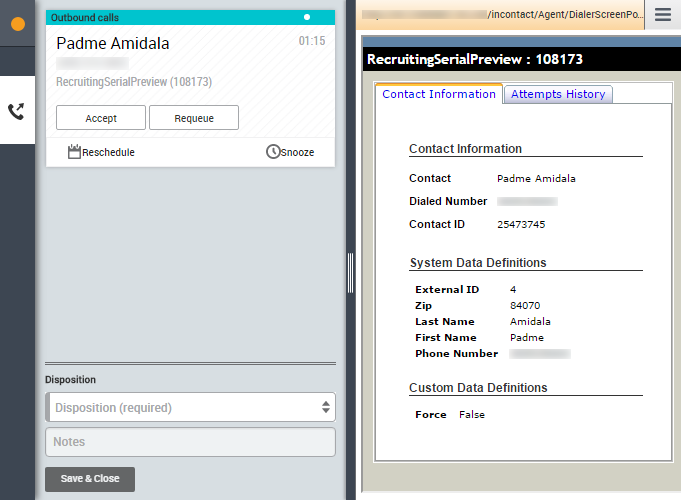The height and width of the screenshot is (500, 681).
Task: Select the Contact Information tab
Action: click(x=439, y=94)
